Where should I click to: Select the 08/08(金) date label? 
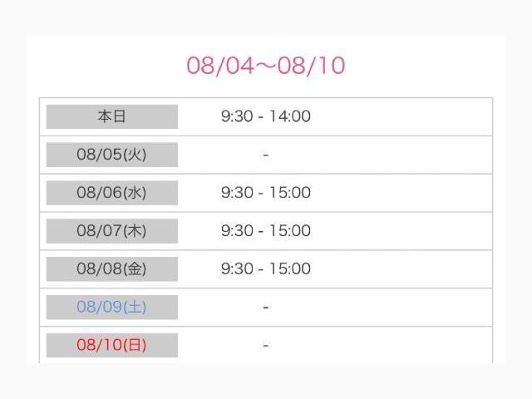point(112,269)
